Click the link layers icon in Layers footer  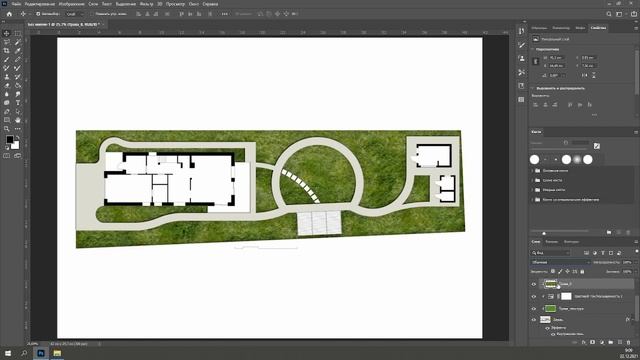(575, 342)
